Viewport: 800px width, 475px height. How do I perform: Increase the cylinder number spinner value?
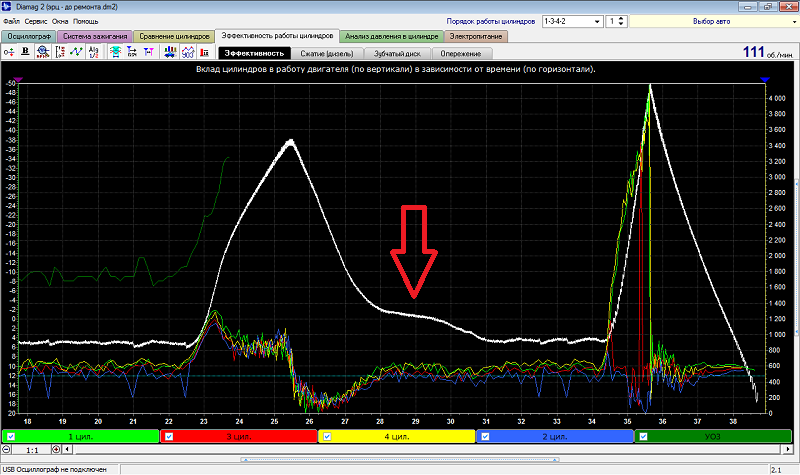click(621, 19)
